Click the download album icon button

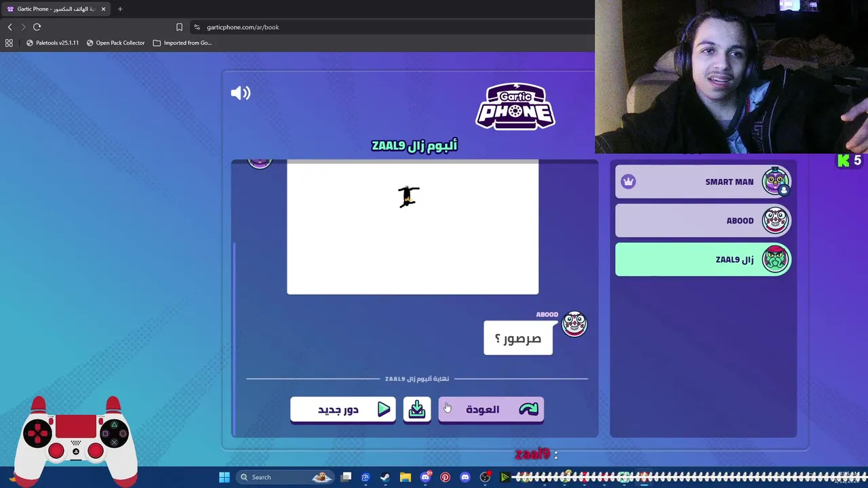click(x=417, y=409)
